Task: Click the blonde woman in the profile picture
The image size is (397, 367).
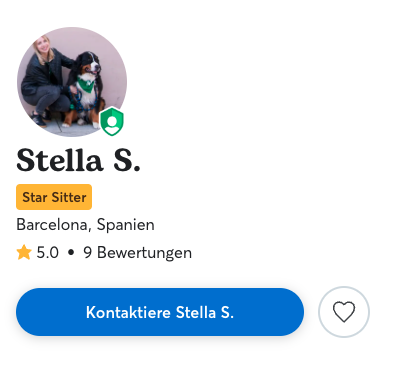Action: click(45, 80)
